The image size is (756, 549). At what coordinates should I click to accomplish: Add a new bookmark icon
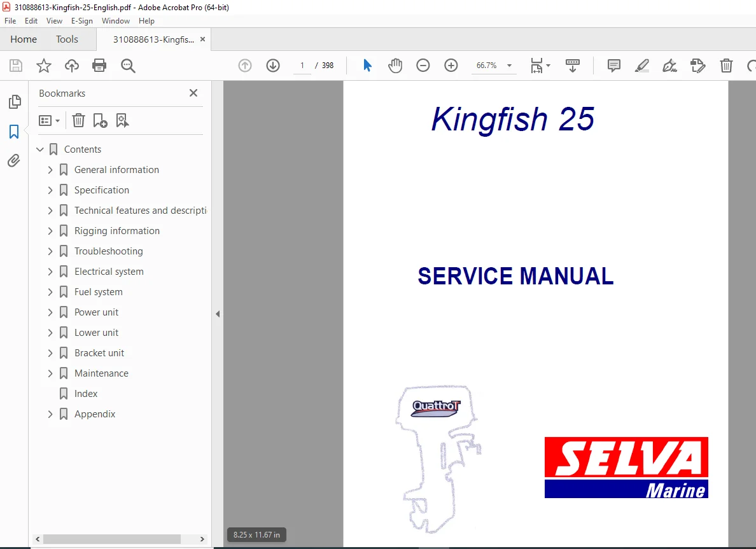(101, 120)
